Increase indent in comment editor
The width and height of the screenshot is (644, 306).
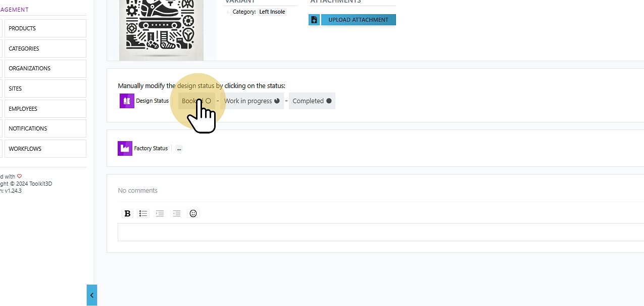point(160,213)
